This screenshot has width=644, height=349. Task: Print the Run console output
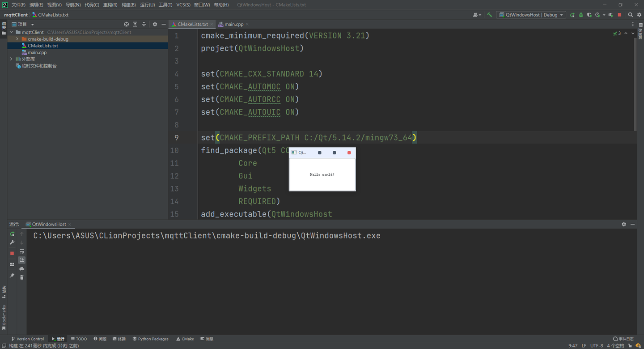pyautogui.click(x=21, y=269)
